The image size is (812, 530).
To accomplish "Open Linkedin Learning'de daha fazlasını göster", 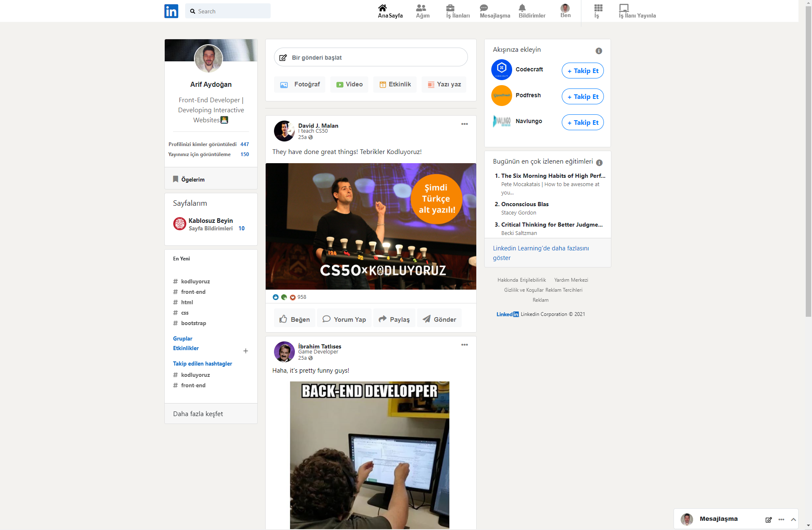I will coord(541,252).
